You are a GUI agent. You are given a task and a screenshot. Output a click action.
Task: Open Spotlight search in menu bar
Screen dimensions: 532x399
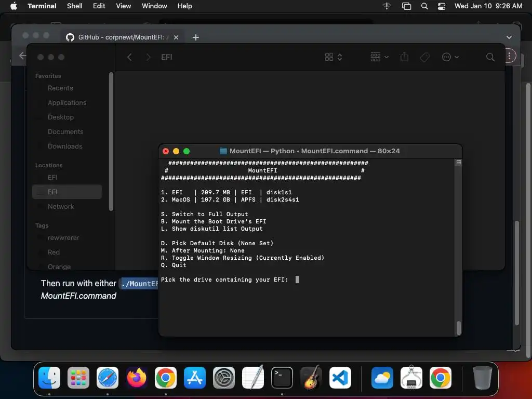tap(424, 6)
